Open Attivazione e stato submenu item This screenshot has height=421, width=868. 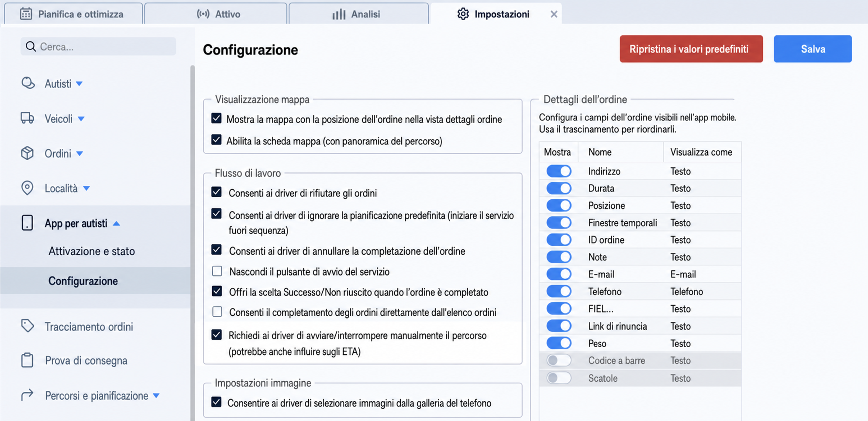click(92, 251)
